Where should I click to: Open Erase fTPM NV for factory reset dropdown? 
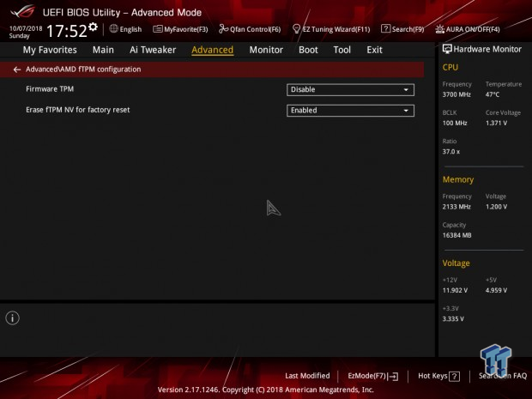(350, 111)
